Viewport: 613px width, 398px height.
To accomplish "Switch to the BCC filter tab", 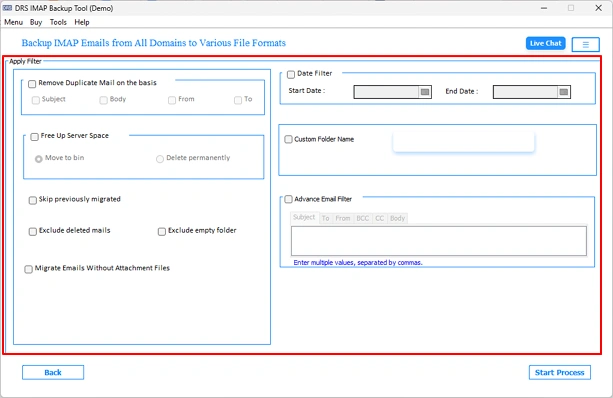I will [363, 218].
